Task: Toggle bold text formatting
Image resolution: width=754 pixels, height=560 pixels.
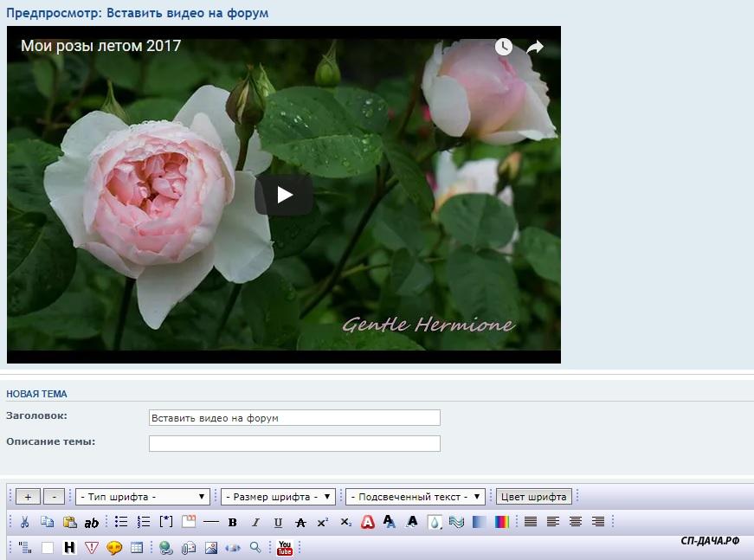Action: [232, 522]
